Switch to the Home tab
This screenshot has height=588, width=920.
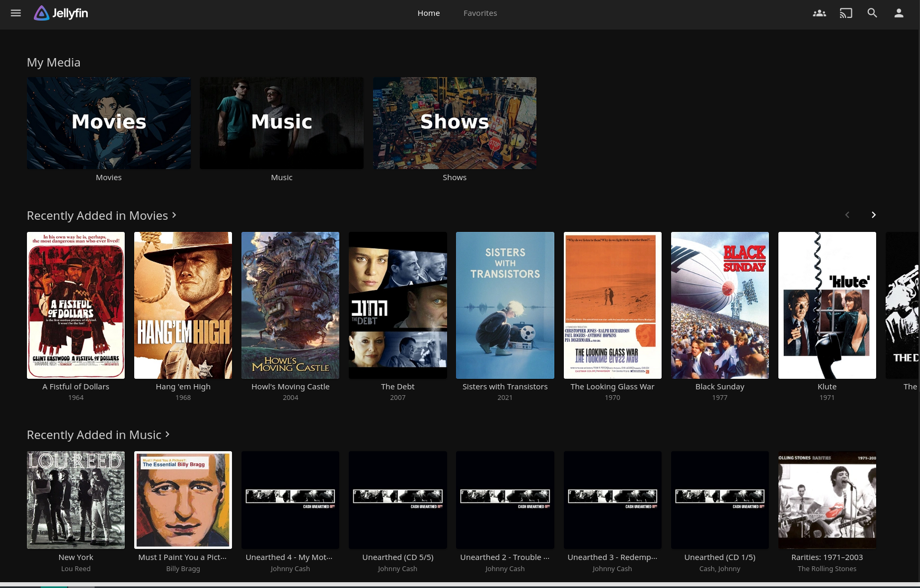(x=429, y=13)
